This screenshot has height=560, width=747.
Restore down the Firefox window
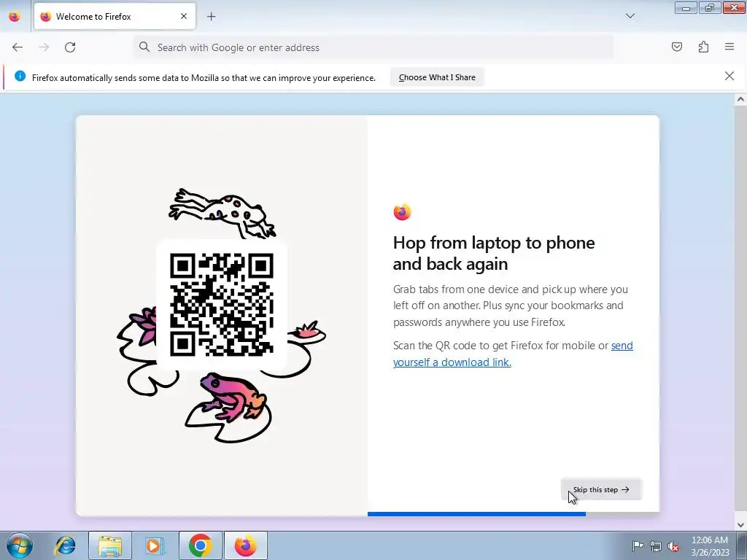[x=710, y=7]
